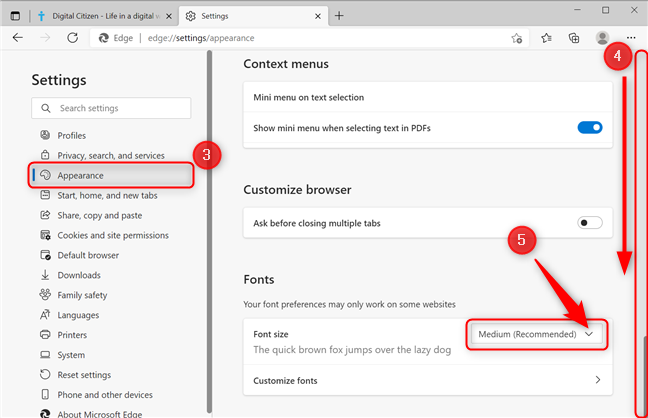Viewport: 648px width, 418px height.
Task: Open a new tab with plus button
Action: (339, 16)
